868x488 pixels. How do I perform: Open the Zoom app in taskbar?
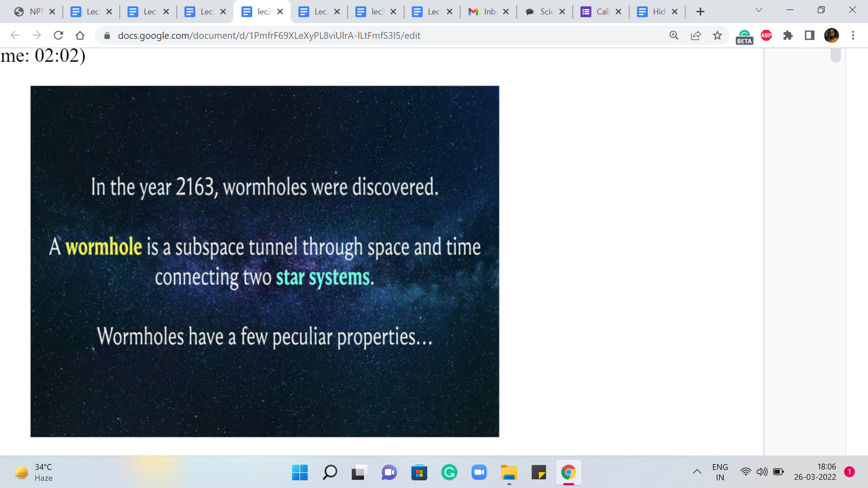click(479, 473)
